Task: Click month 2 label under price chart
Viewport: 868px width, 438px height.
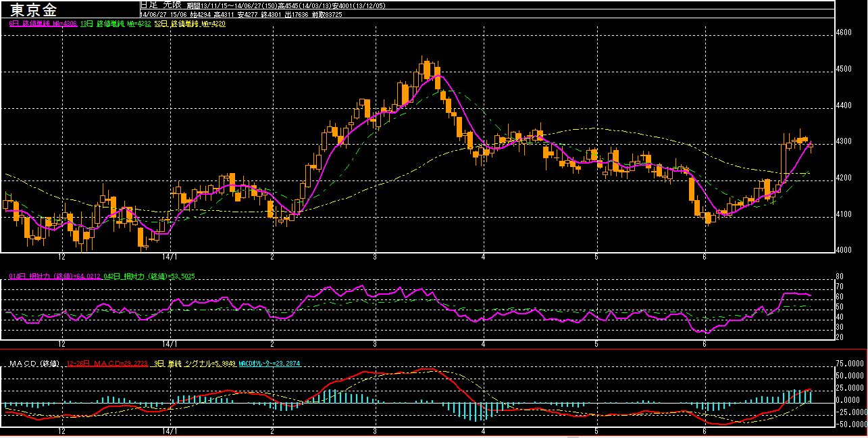Action: (x=272, y=258)
